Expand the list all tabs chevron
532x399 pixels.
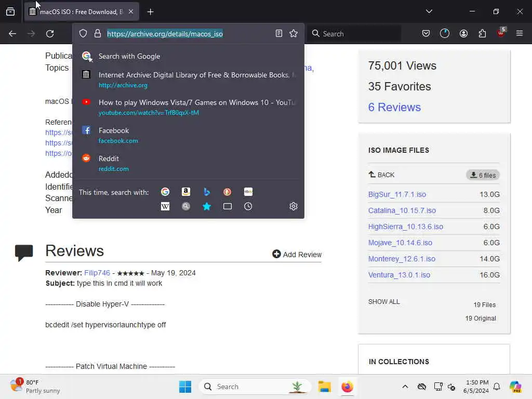coord(429,11)
